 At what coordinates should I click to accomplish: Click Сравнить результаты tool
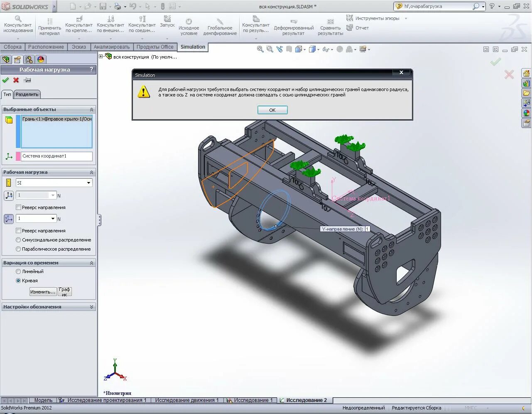331,27
